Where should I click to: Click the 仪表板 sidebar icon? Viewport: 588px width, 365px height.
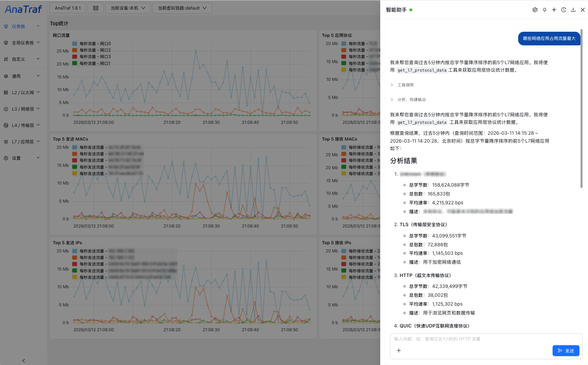pyautogui.click(x=6, y=26)
